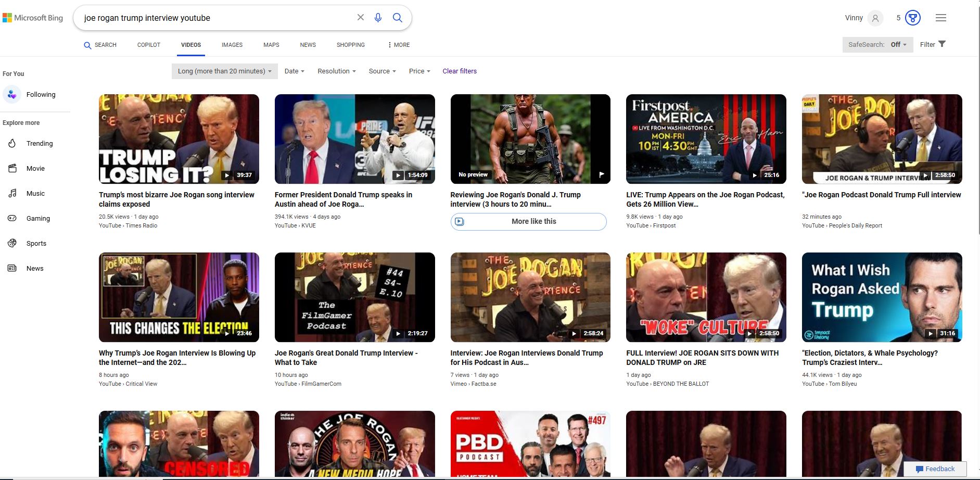Click the Filter funnel icon
This screenshot has width=980, height=480.
(942, 44)
